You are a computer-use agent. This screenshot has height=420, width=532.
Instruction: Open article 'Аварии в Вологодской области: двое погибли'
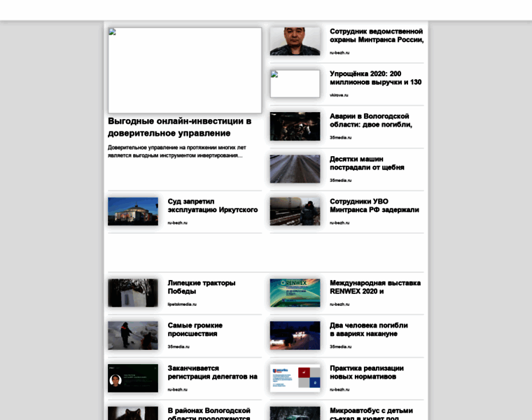coord(371,120)
